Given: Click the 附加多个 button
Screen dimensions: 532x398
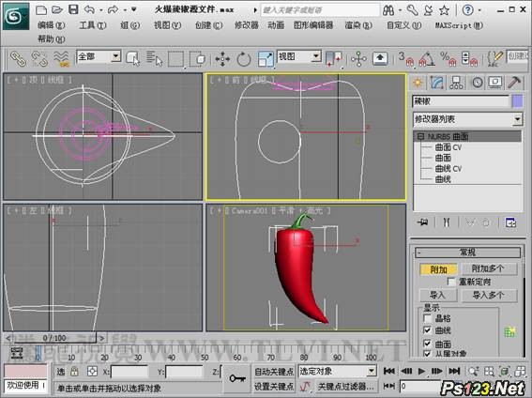Looking at the screenshot, I should 488,268.
